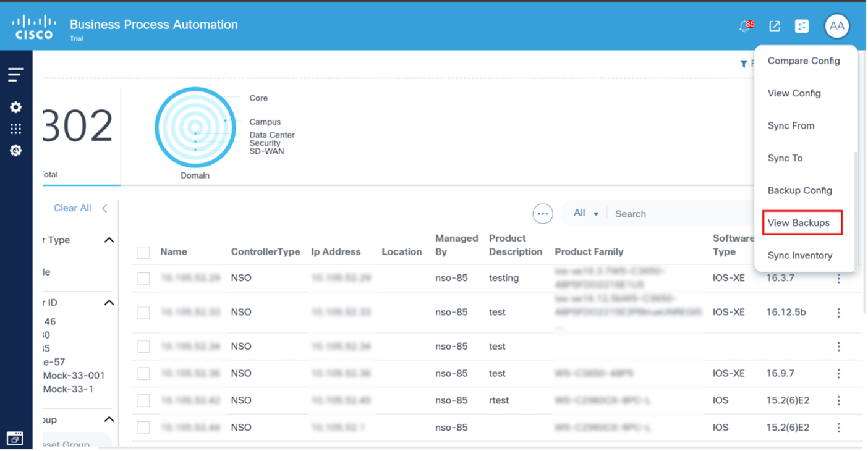
Task: Open notifications bell with 85 badge
Action: click(x=746, y=26)
